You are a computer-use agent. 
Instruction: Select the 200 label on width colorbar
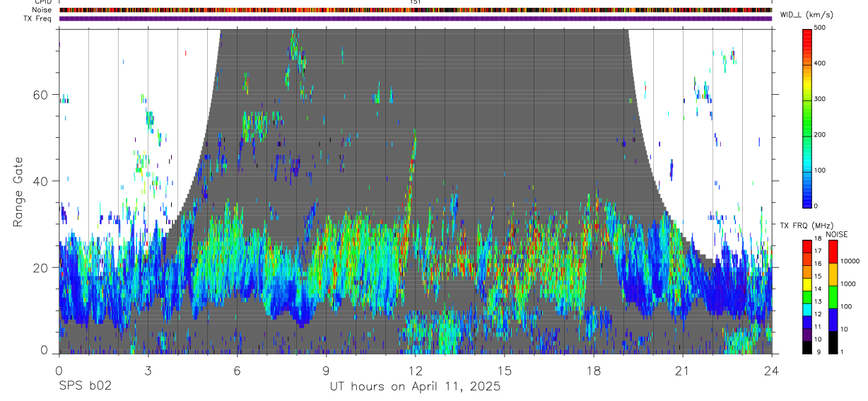pyautogui.click(x=821, y=134)
